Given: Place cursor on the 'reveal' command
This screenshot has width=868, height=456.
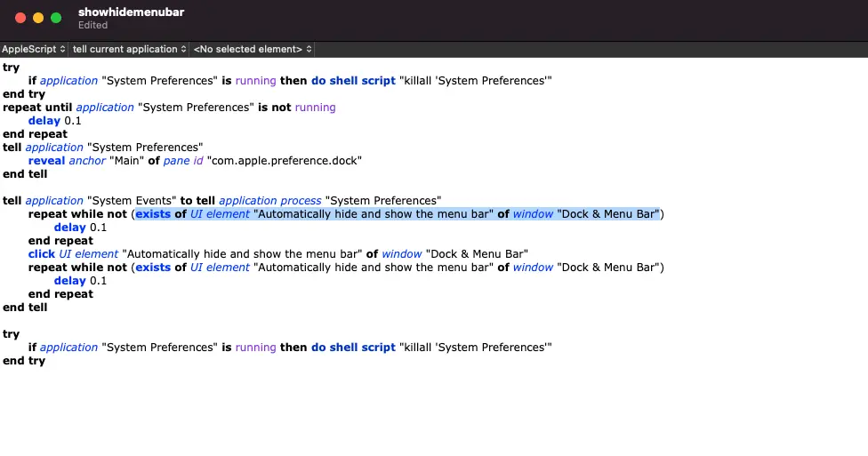Looking at the screenshot, I should point(46,161).
